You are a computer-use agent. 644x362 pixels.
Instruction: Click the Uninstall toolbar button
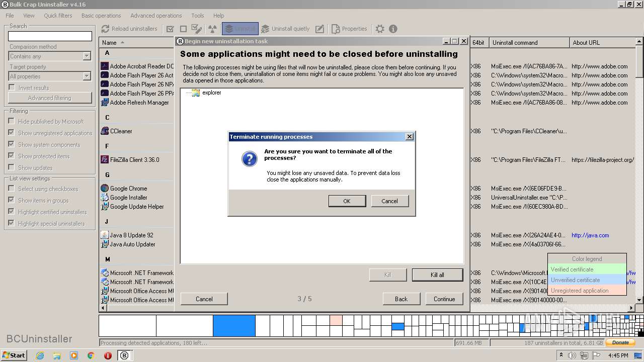[x=240, y=29]
